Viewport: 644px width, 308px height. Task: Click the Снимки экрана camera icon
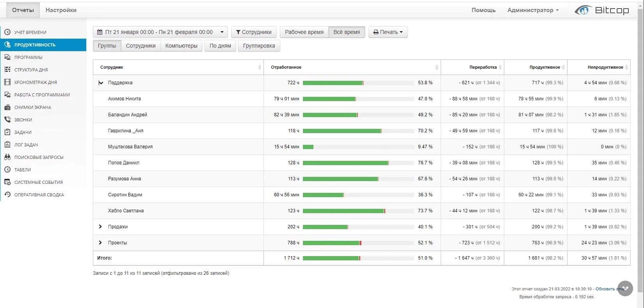tap(7, 107)
